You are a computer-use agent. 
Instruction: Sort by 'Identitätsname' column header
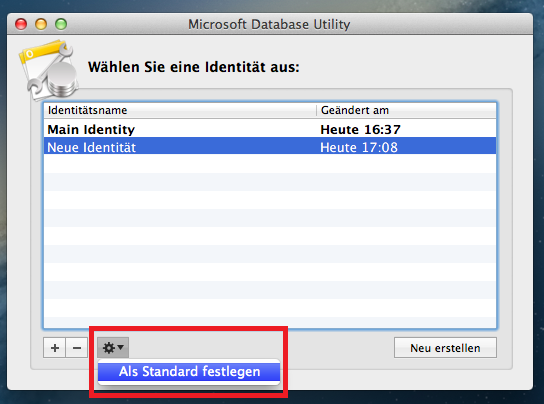(180, 110)
